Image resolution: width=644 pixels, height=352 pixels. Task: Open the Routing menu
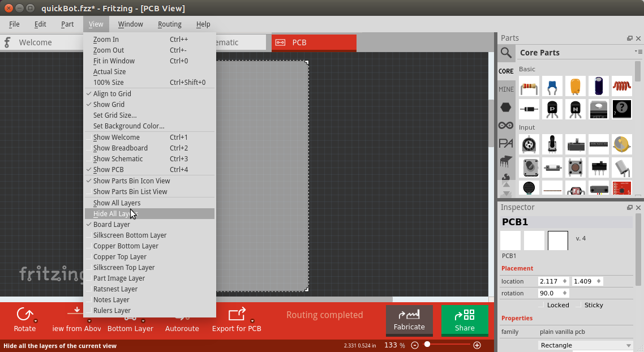click(169, 24)
